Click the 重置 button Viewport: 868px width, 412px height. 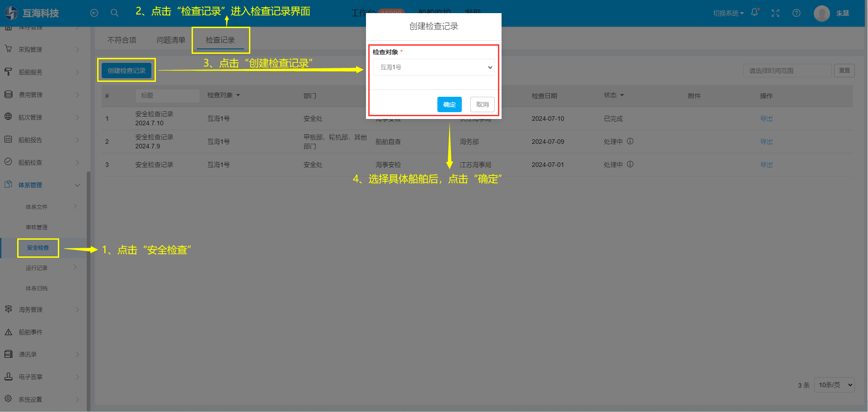click(x=844, y=71)
